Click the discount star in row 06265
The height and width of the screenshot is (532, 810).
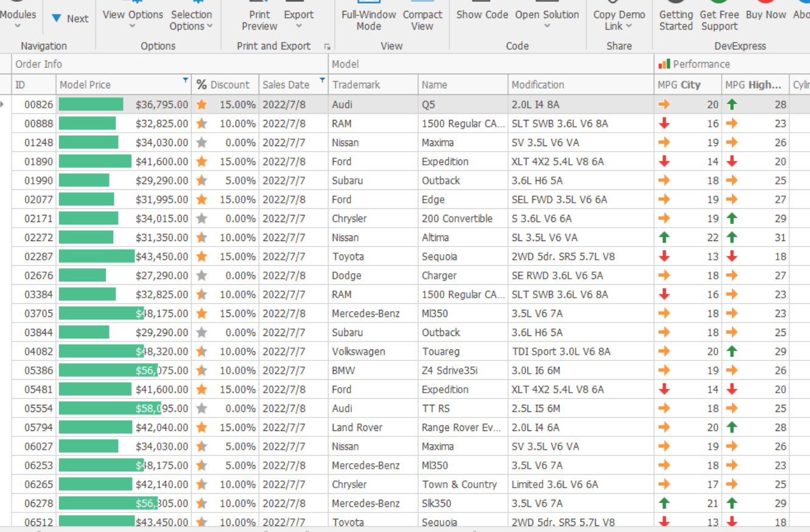click(202, 485)
